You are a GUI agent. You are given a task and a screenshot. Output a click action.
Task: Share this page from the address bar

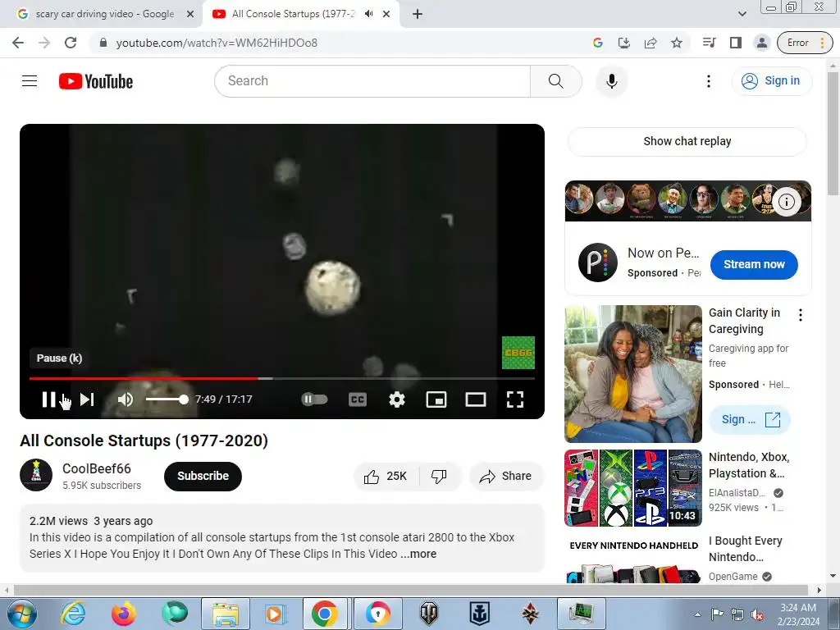coord(651,43)
